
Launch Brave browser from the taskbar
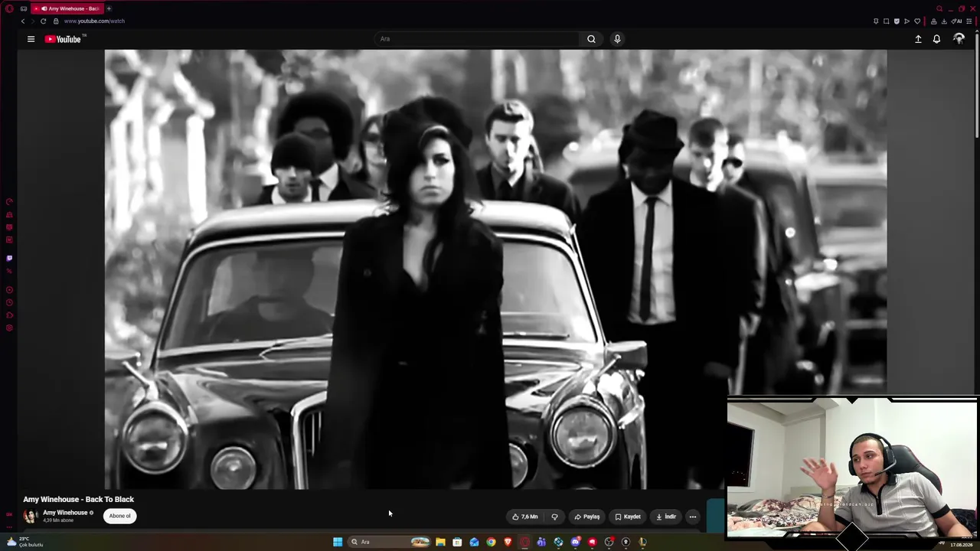[x=508, y=542]
